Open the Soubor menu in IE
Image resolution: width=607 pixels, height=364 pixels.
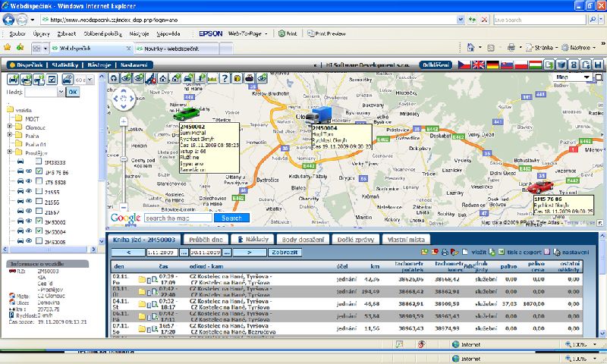pyautogui.click(x=17, y=33)
